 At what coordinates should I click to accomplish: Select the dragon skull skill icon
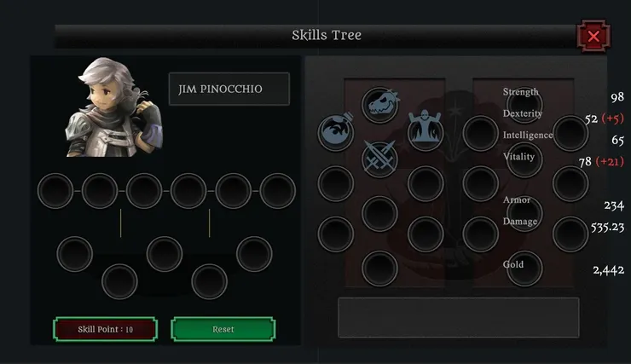point(380,105)
